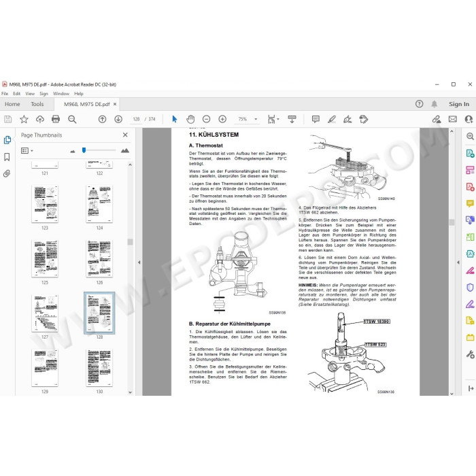Select the Hand pan tool

coord(190,119)
